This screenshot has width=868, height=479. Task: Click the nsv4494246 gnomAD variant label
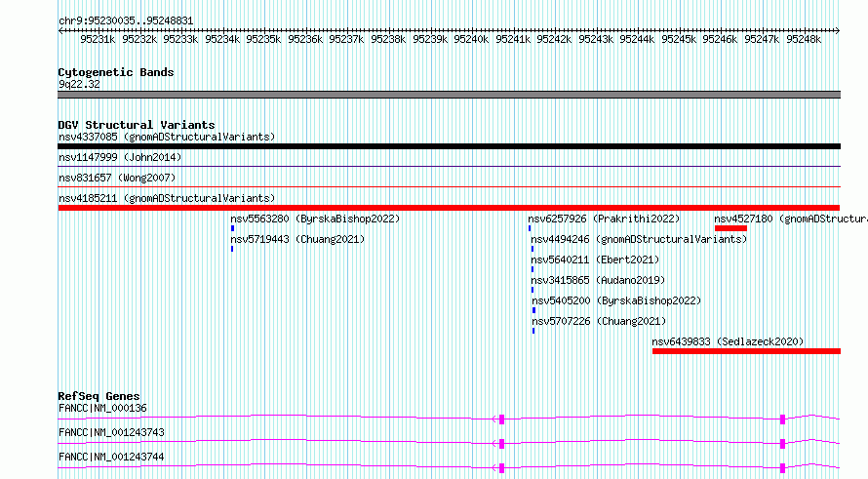[x=639, y=239]
